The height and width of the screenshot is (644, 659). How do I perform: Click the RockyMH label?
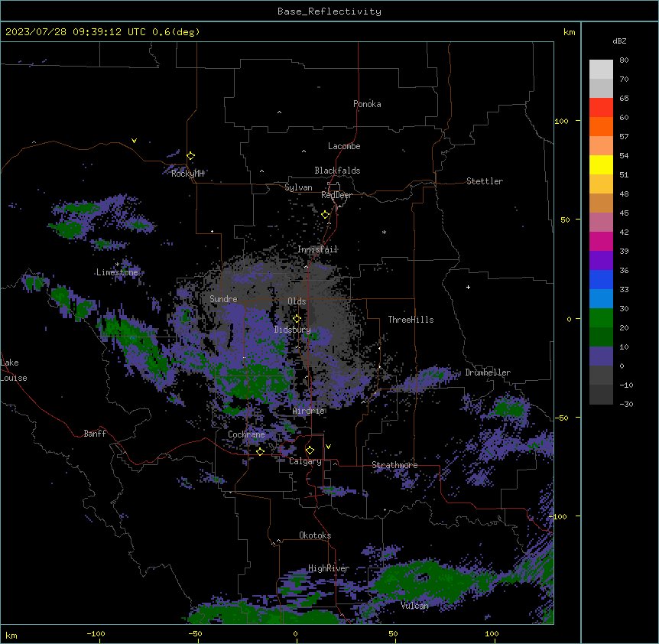click(x=187, y=174)
